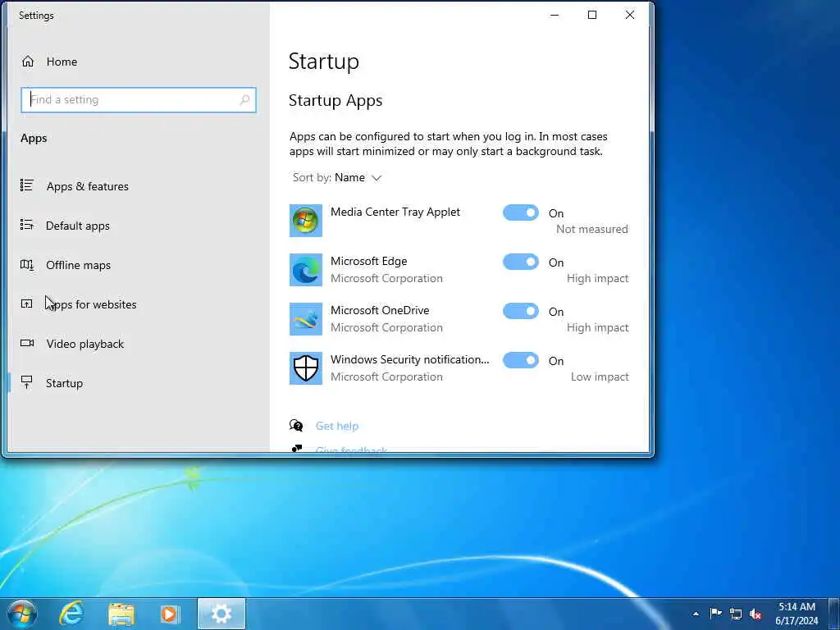The width and height of the screenshot is (840, 630).
Task: Focus the Find a setting search box
Action: click(x=138, y=99)
